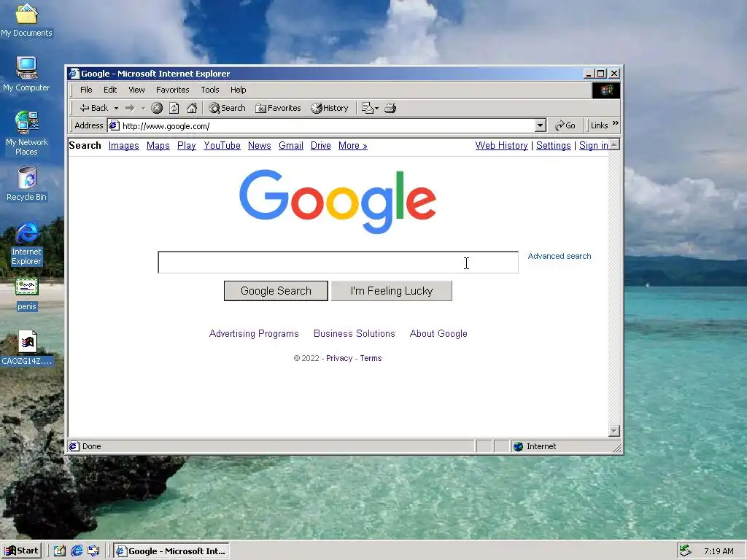Open the Forward history dropdown arrow

[143, 108]
